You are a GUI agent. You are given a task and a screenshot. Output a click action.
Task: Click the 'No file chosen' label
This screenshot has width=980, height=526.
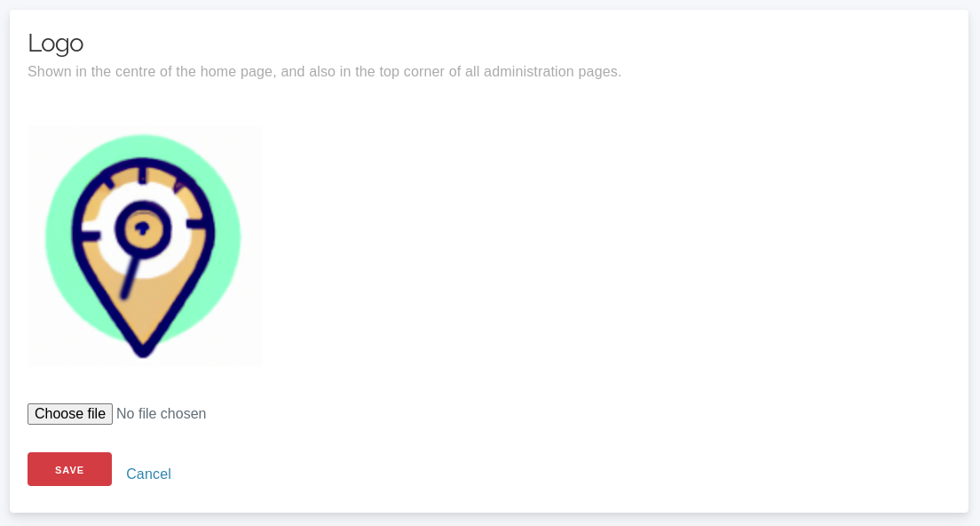tap(162, 414)
